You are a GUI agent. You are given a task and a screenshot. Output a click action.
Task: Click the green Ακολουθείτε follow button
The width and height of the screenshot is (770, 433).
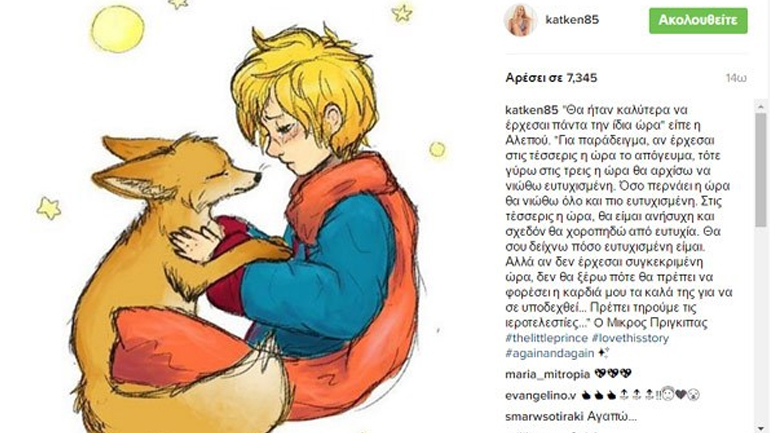(x=698, y=21)
